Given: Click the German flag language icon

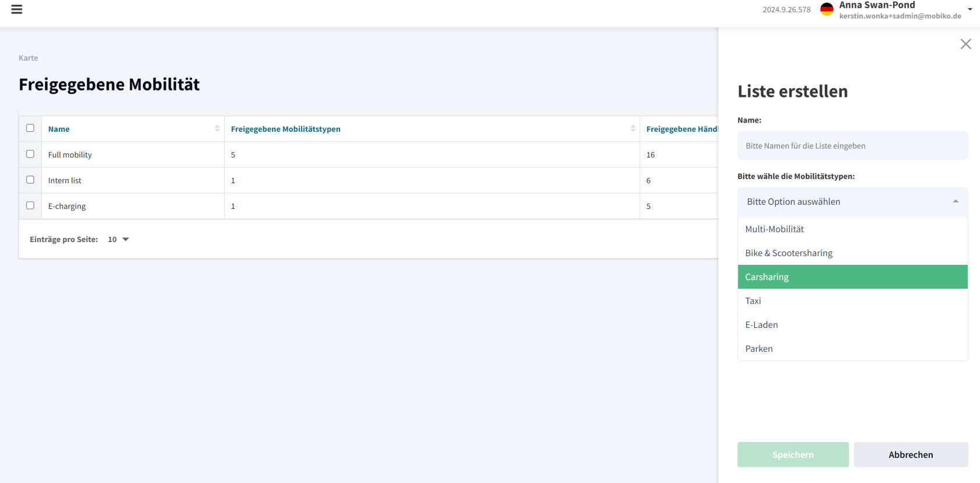Looking at the screenshot, I should point(827,9).
